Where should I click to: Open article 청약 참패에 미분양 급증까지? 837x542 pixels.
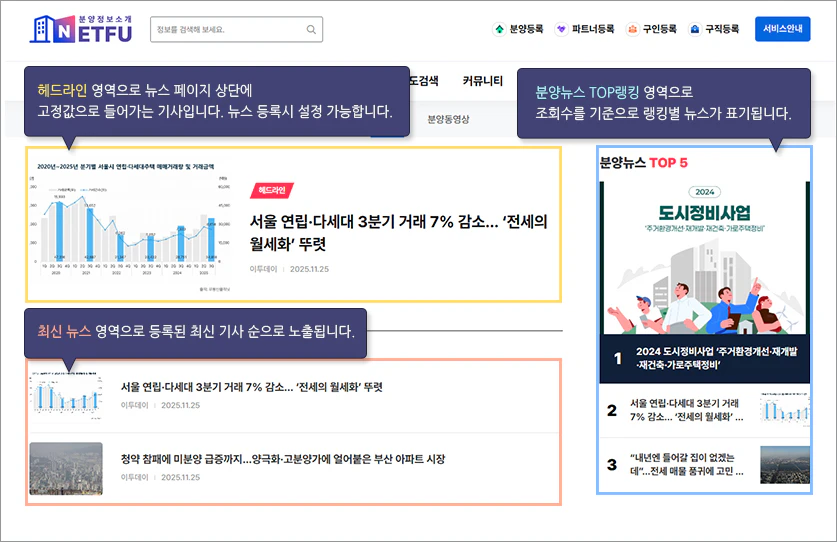[x=283, y=459]
